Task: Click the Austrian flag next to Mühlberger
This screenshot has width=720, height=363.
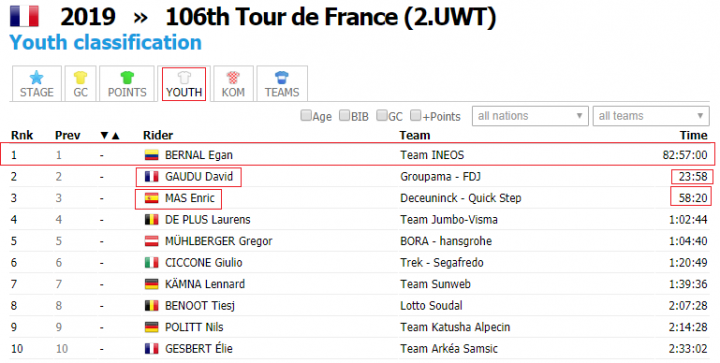Action: [x=152, y=241]
